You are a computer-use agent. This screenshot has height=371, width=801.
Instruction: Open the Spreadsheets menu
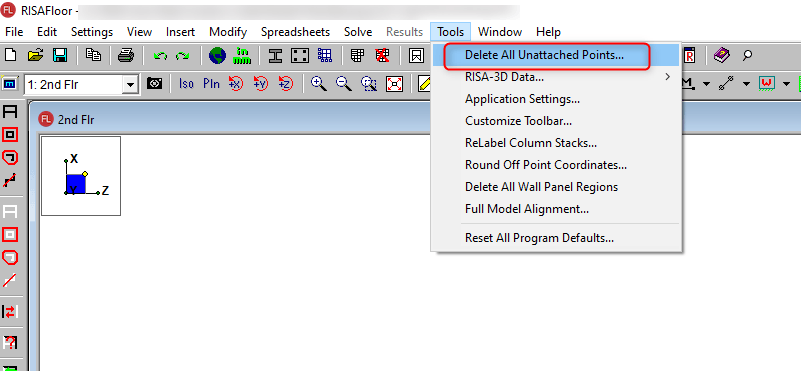[295, 32]
